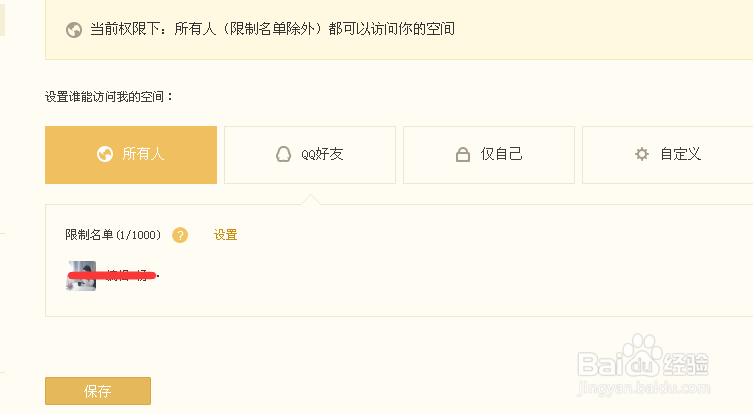
Task: Click the 设置谁能访问我的空间 heading
Action: pyautogui.click(x=109, y=97)
